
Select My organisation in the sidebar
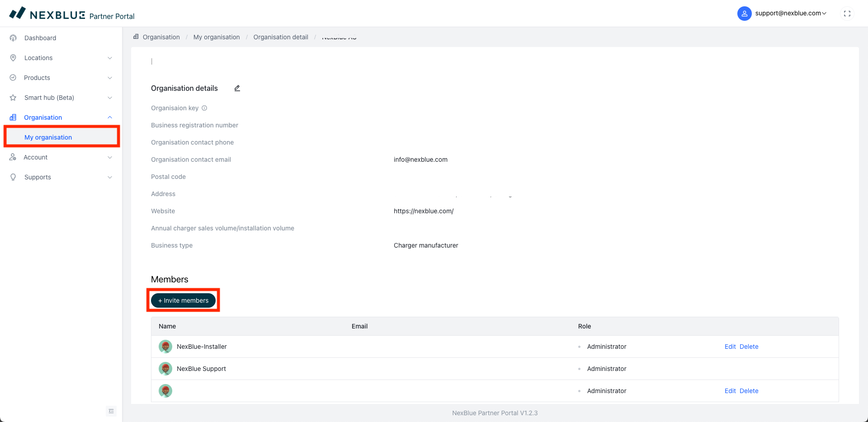pos(48,137)
